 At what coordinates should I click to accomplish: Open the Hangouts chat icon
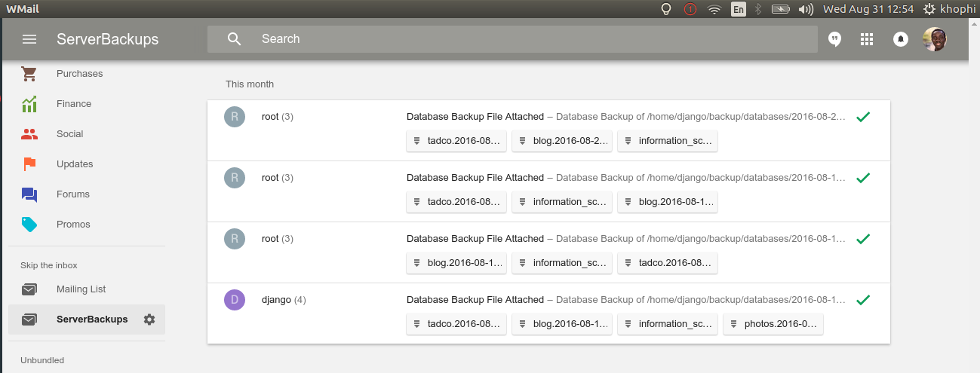[x=834, y=39]
